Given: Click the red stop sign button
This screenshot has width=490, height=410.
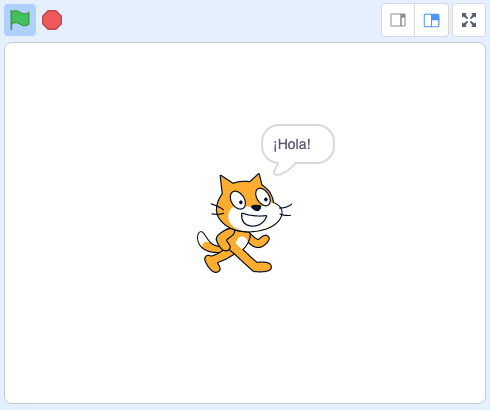Looking at the screenshot, I should pos(52,20).
